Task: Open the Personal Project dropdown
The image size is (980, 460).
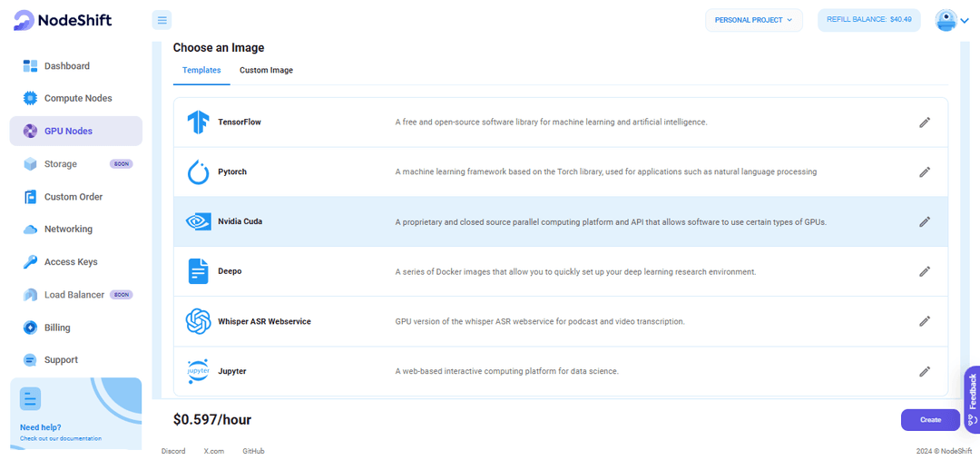Action: point(754,20)
